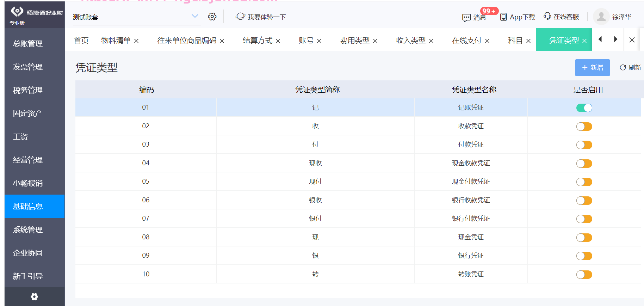Enable the 现金收款凭证 toggle

tap(584, 164)
